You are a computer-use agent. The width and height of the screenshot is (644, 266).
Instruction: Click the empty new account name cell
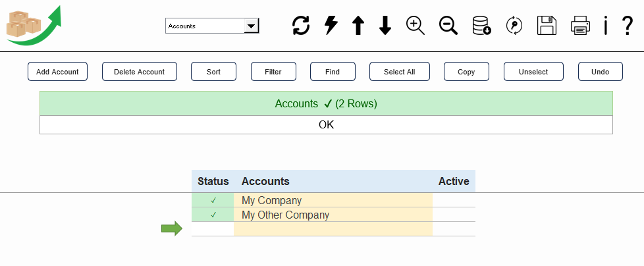point(333,229)
